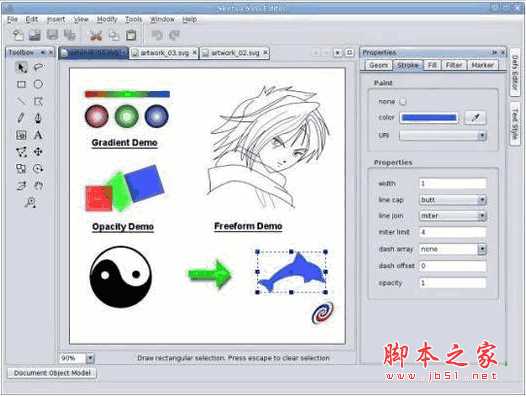The image size is (526, 397).
Task: Open the document tab list arrow
Action: (338, 53)
